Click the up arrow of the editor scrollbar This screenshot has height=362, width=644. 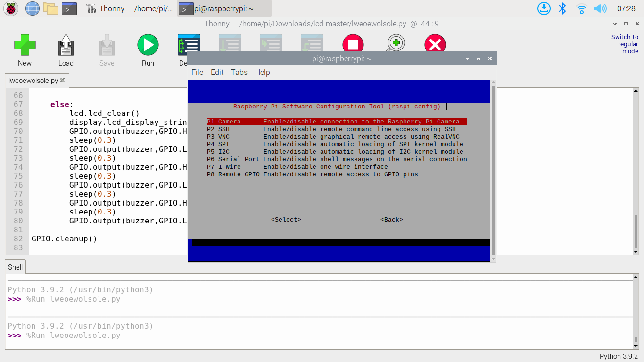point(636,91)
